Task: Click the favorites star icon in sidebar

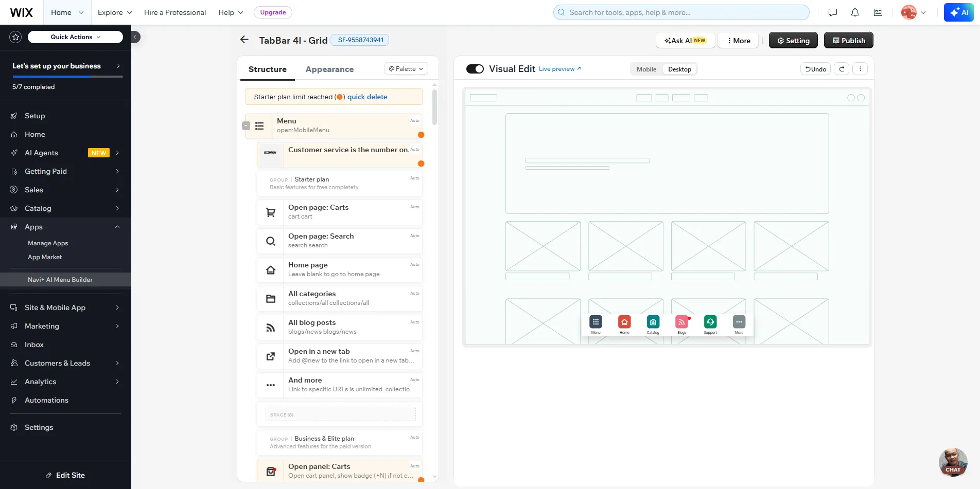Action: (x=15, y=37)
